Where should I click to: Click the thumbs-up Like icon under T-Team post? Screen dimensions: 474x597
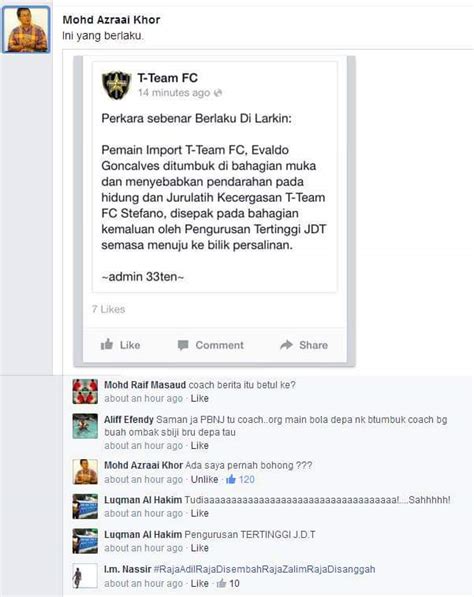tap(107, 344)
